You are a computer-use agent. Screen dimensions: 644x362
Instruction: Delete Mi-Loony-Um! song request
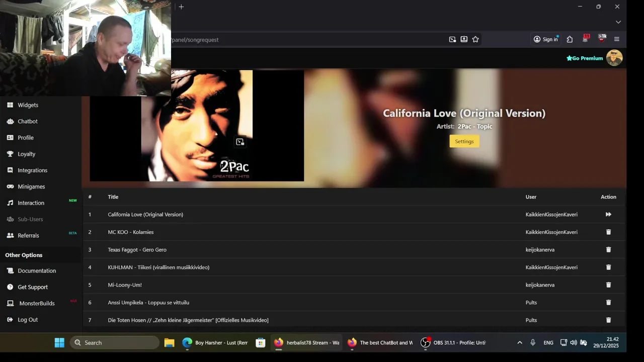coord(608,285)
